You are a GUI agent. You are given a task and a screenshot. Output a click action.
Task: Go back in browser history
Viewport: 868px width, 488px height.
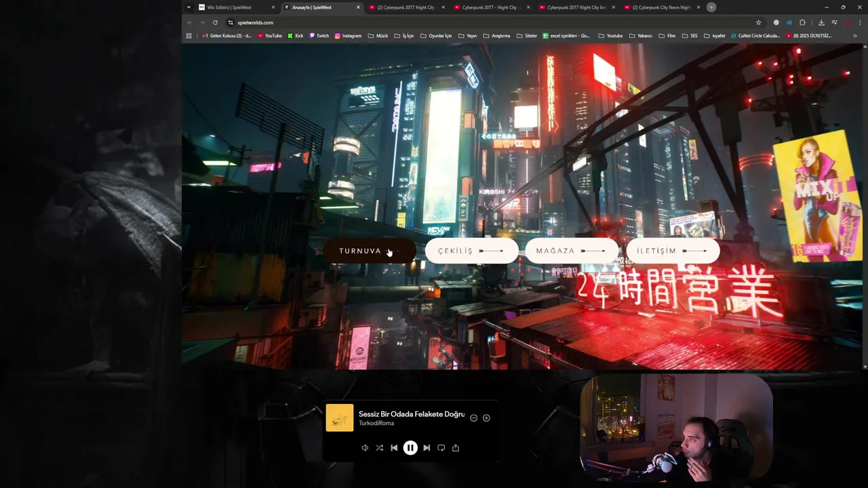tap(189, 22)
